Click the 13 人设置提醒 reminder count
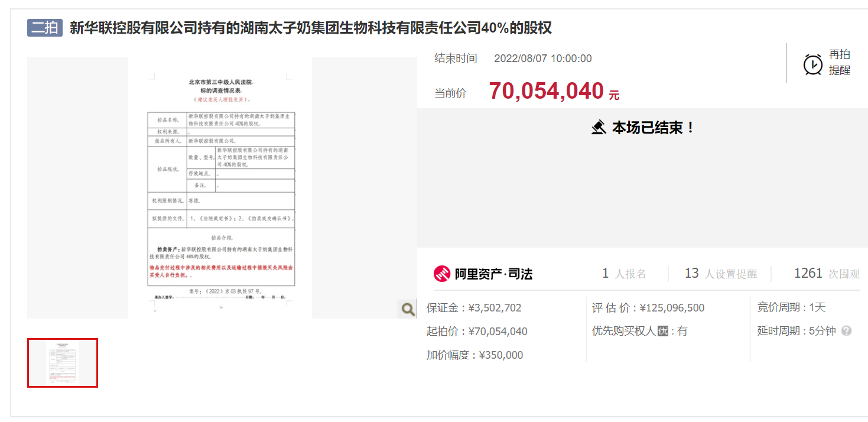This screenshot has height=422, width=868. click(x=721, y=273)
